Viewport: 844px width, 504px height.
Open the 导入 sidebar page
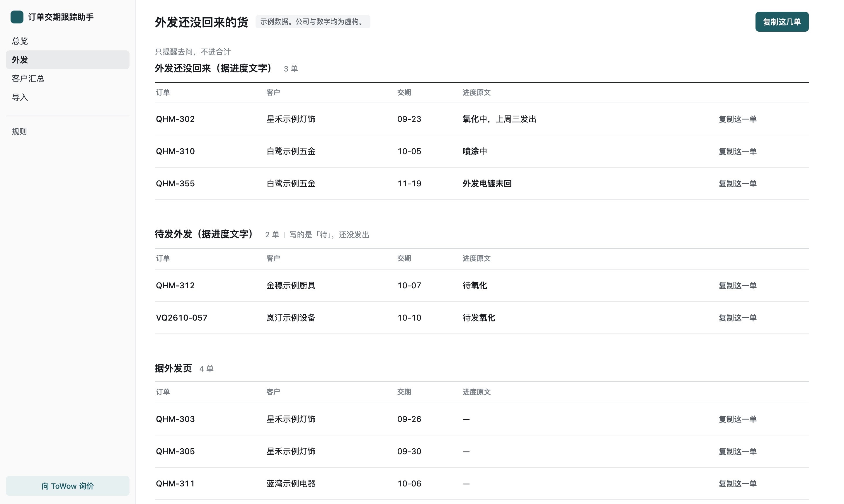point(68,98)
